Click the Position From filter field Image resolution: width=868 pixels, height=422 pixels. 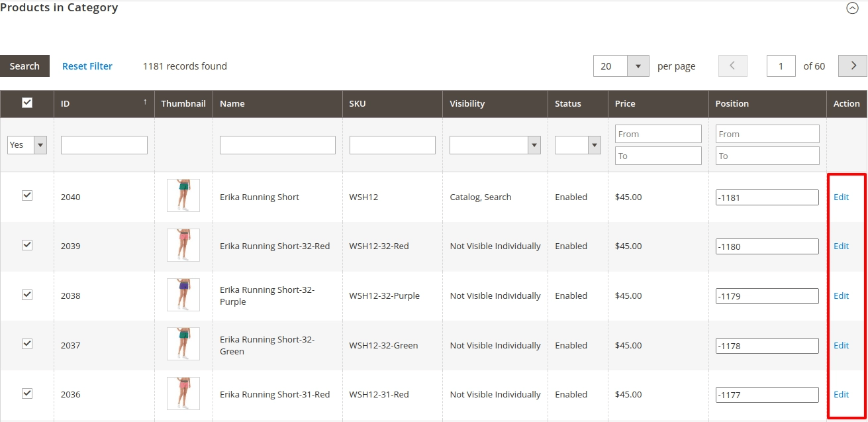pos(767,134)
